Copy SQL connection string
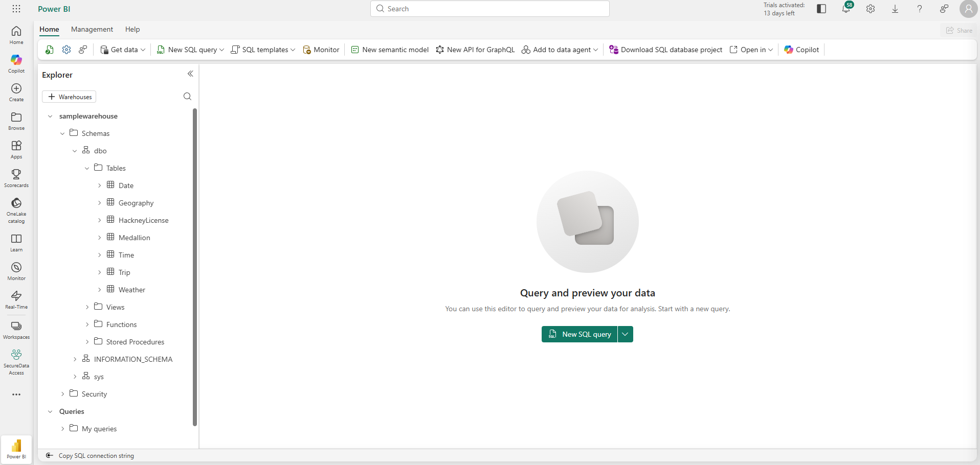The image size is (980, 465). 90,456
